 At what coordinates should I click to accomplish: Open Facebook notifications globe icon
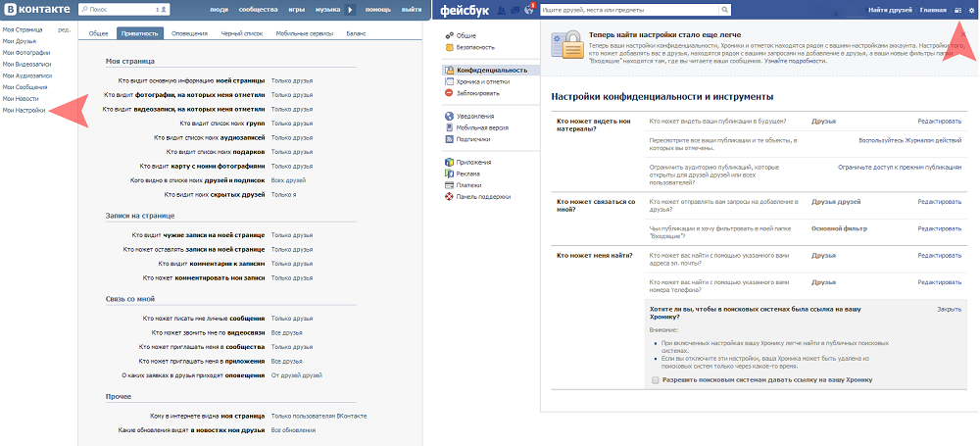pos(530,10)
